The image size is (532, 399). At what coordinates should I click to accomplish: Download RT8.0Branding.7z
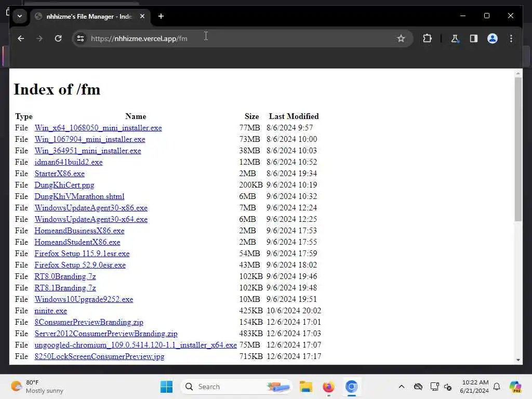65,276
